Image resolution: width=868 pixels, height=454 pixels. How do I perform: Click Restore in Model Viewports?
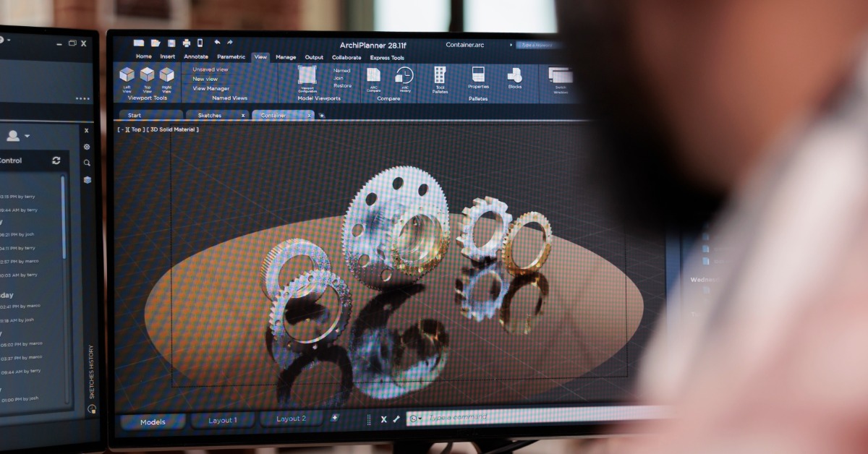pyautogui.click(x=343, y=85)
